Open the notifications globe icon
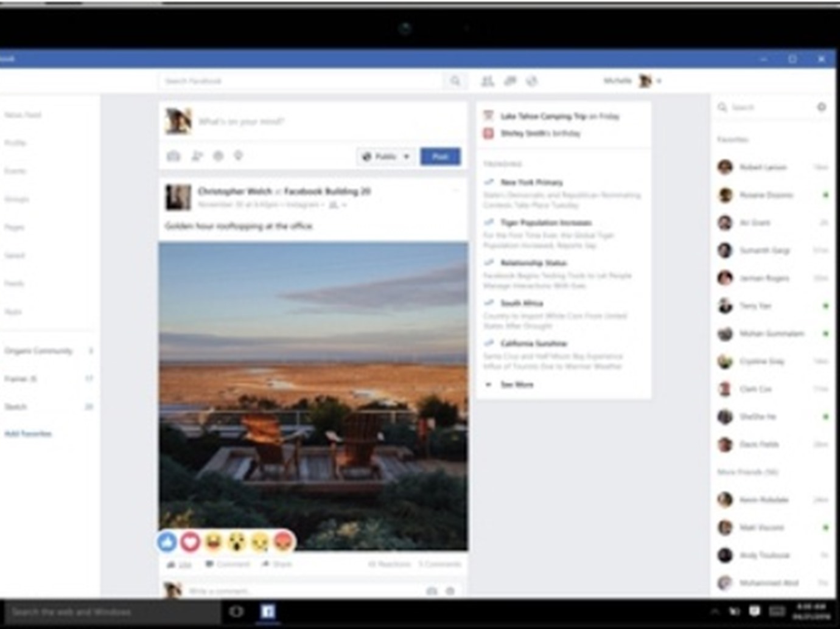 pyautogui.click(x=532, y=81)
